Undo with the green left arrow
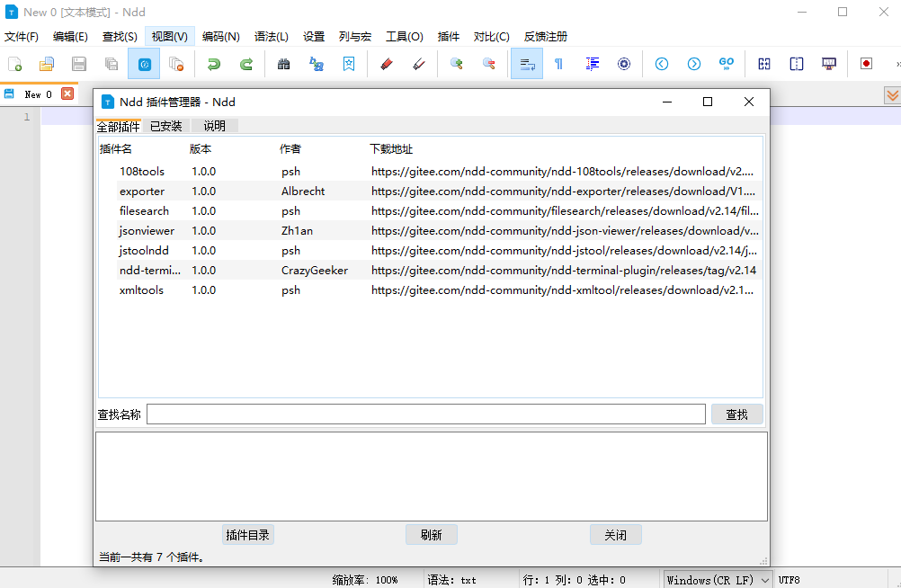The height and width of the screenshot is (588, 901). coord(214,64)
